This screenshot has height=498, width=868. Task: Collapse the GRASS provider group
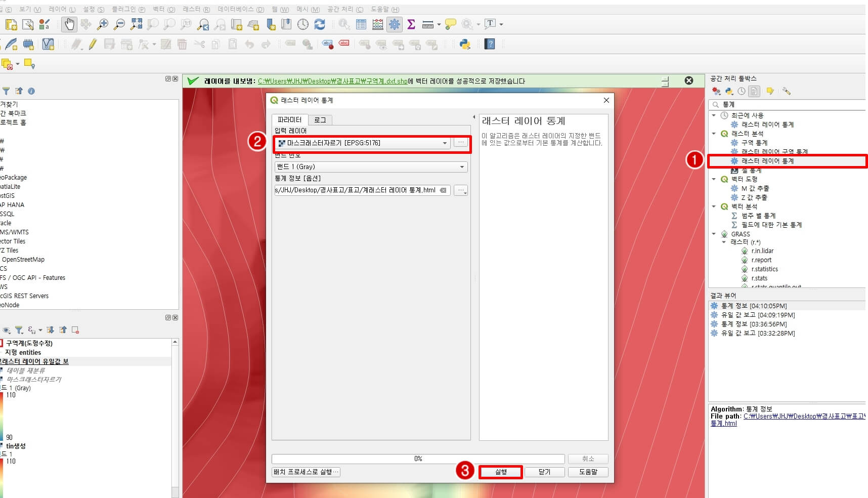tap(714, 234)
